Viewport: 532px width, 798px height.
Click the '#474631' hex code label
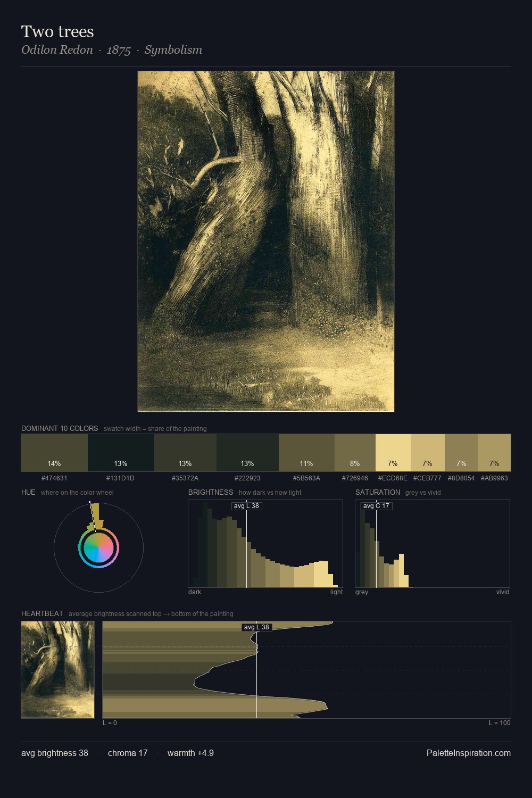[x=54, y=478]
